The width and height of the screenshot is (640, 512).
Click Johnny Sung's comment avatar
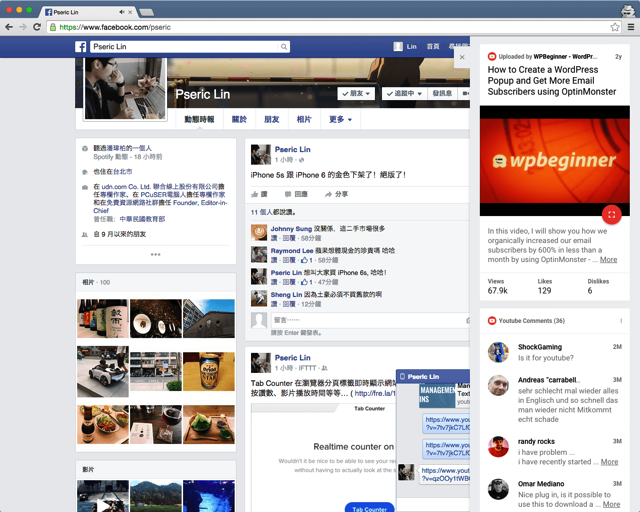259,232
